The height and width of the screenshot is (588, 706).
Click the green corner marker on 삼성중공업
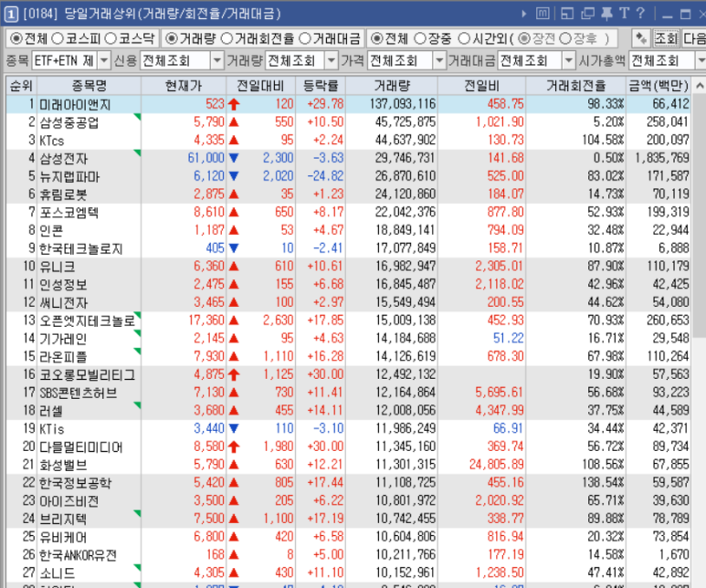(138, 117)
